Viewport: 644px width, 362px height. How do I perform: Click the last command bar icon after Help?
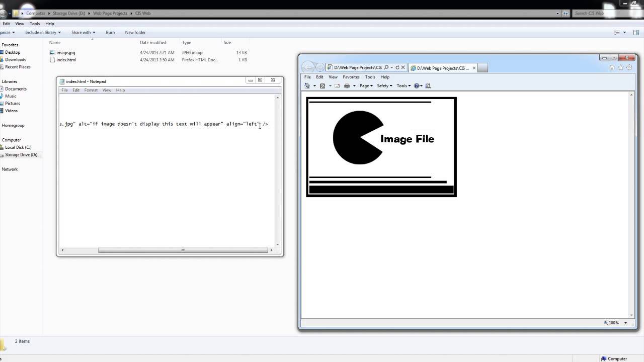coord(428,85)
